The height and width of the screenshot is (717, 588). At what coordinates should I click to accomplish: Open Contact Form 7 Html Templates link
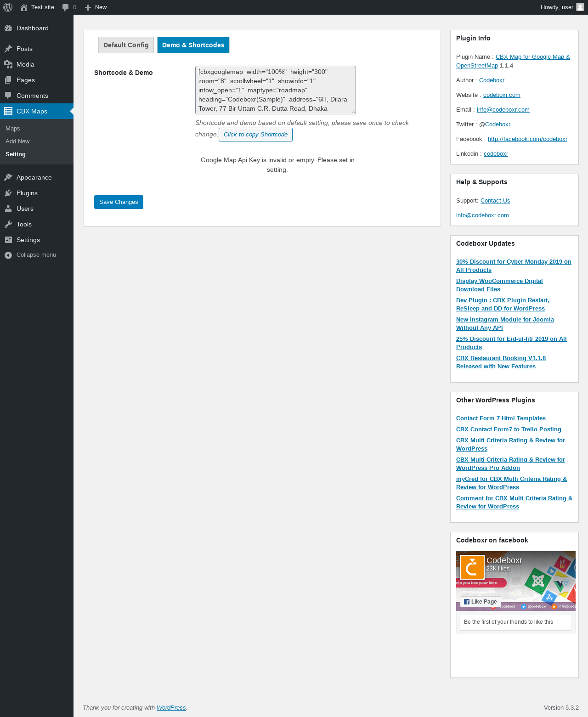coord(501,418)
